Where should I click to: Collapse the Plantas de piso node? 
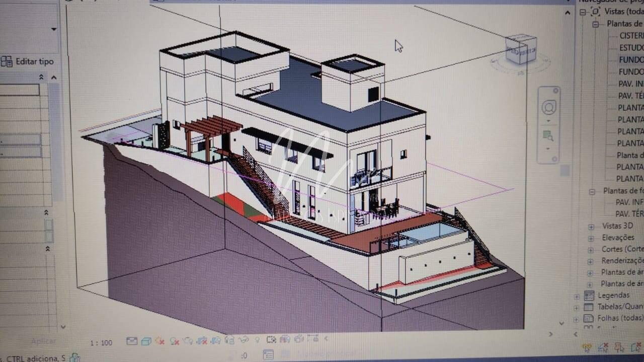point(596,24)
